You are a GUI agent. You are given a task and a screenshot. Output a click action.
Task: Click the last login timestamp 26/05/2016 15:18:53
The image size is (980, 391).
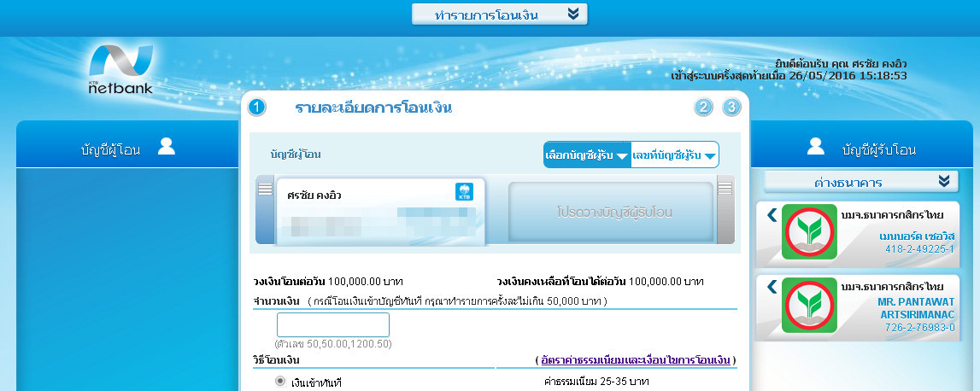click(846, 76)
